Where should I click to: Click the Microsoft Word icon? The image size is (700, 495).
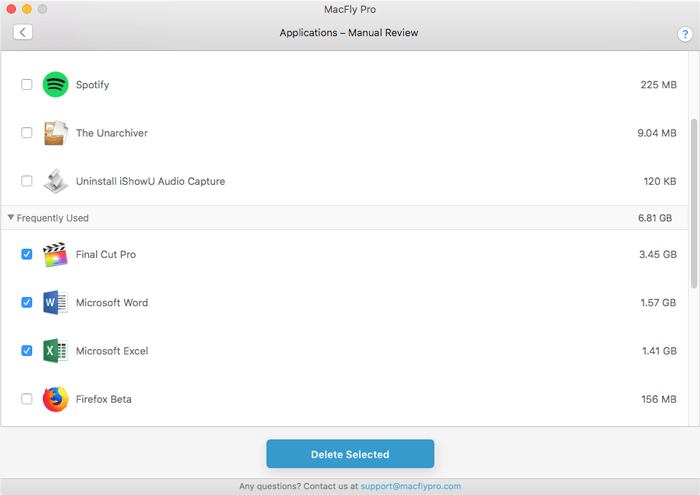(x=55, y=303)
